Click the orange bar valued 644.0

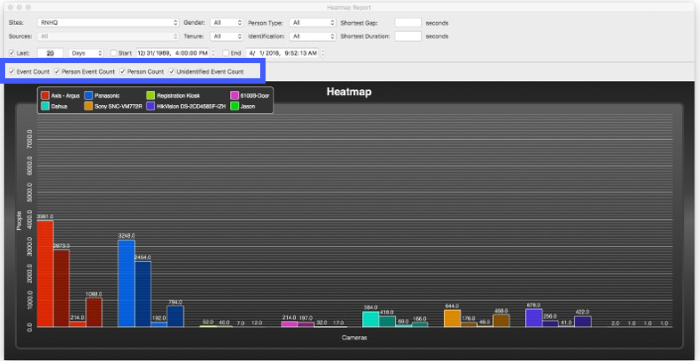[453, 318]
